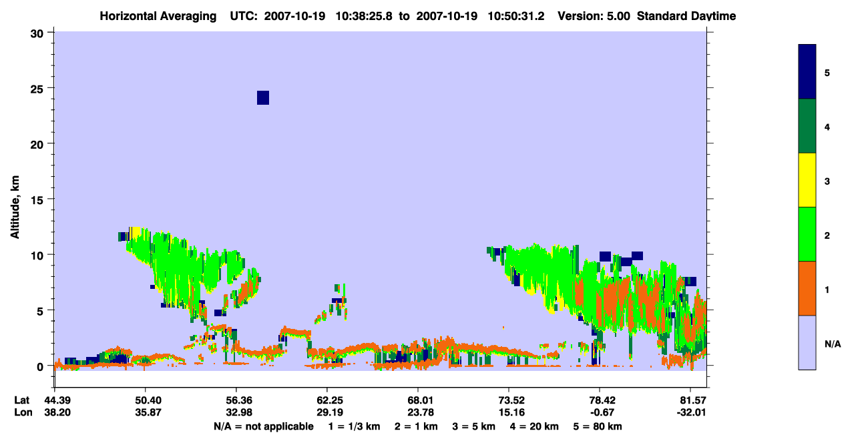Click the latitude value '50.40'

click(x=146, y=400)
